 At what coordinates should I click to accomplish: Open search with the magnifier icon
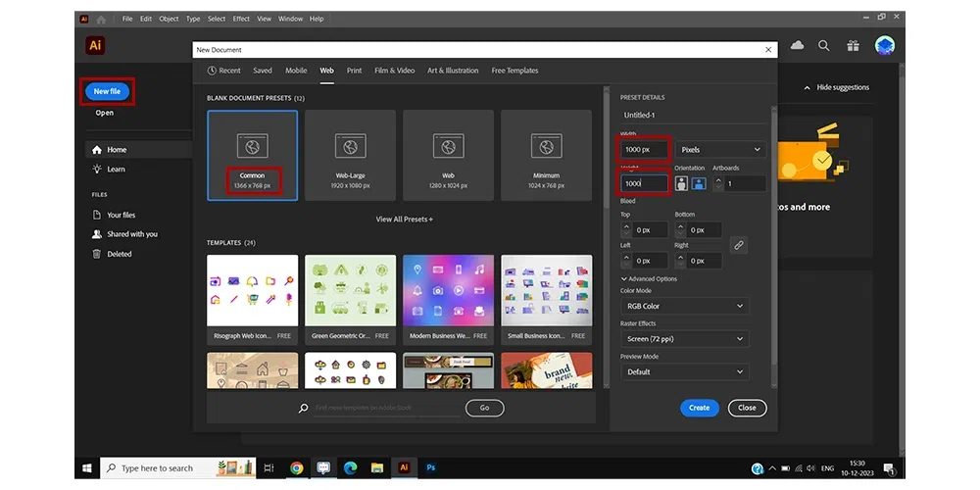pos(824,45)
